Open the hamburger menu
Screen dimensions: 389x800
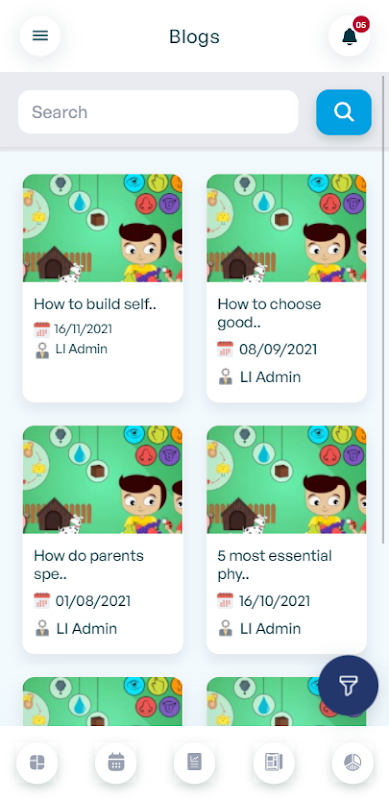pos(40,36)
